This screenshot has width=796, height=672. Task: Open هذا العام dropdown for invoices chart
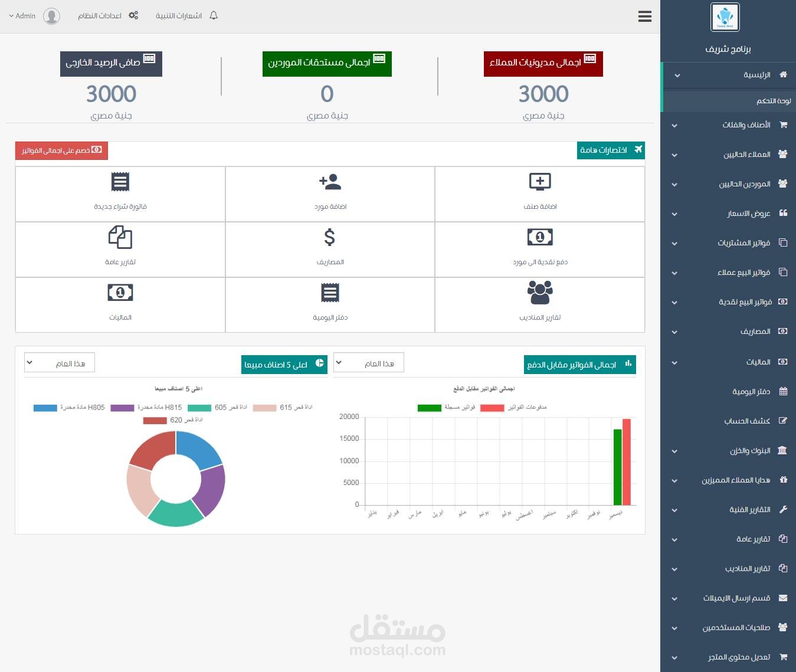(369, 363)
